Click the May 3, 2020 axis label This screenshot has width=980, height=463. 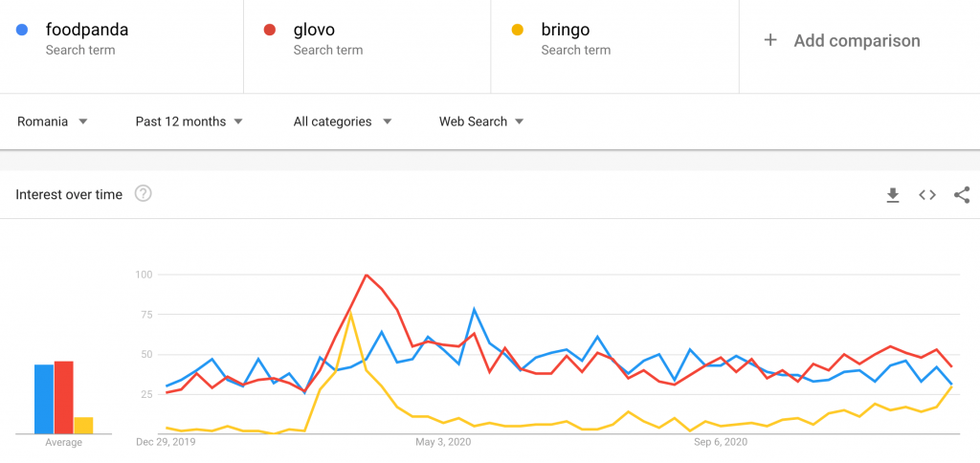(443, 442)
